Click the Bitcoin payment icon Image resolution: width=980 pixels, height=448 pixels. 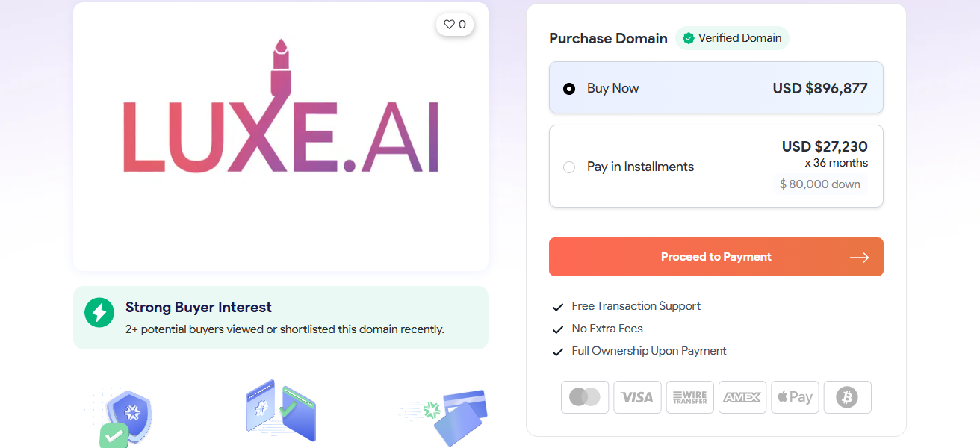point(847,396)
